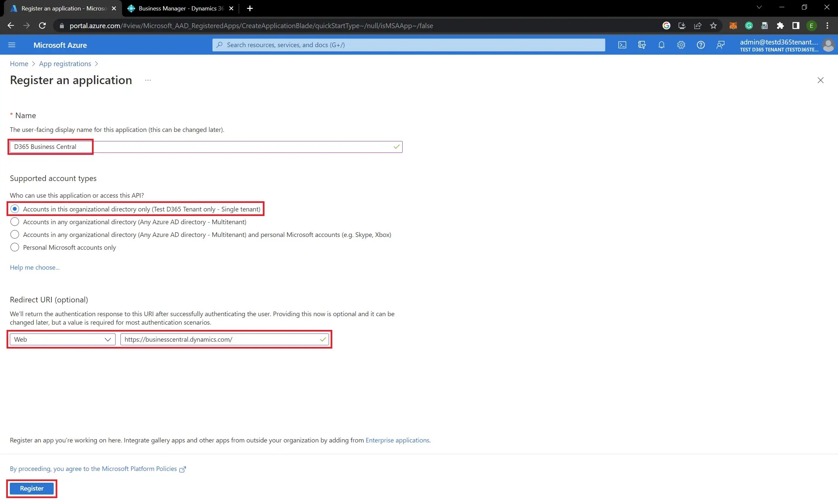Viewport: 838px width, 504px height.
Task: Open the Help question mark icon
Action: pos(701,45)
